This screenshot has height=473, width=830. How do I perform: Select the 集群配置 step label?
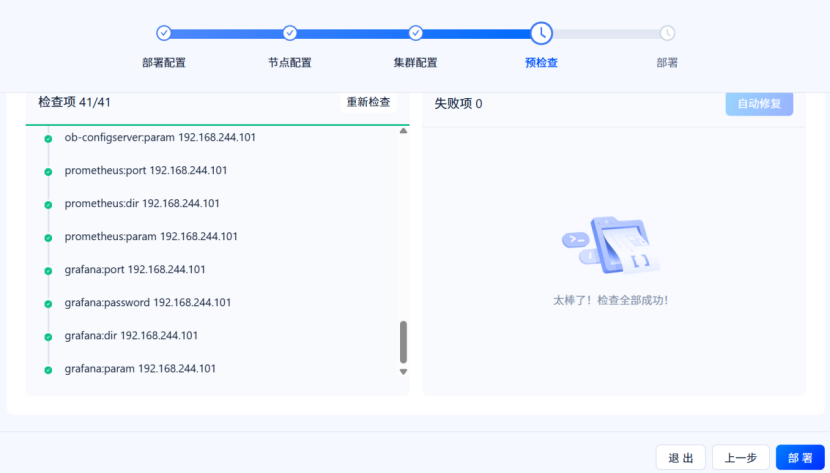pos(416,63)
